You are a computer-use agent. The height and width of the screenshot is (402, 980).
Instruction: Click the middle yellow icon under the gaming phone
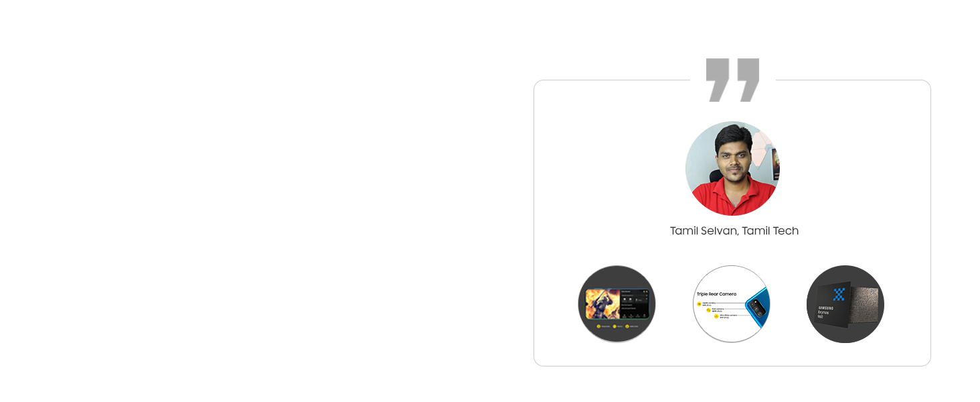coord(615,326)
